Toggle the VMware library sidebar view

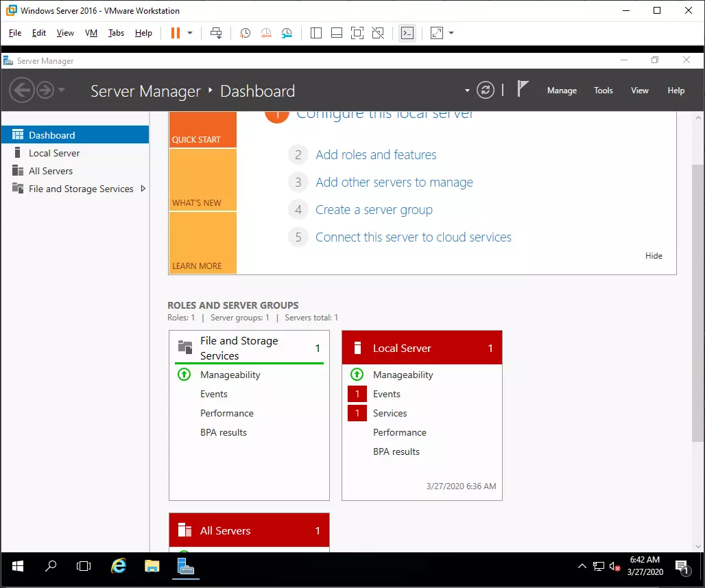pyautogui.click(x=316, y=33)
